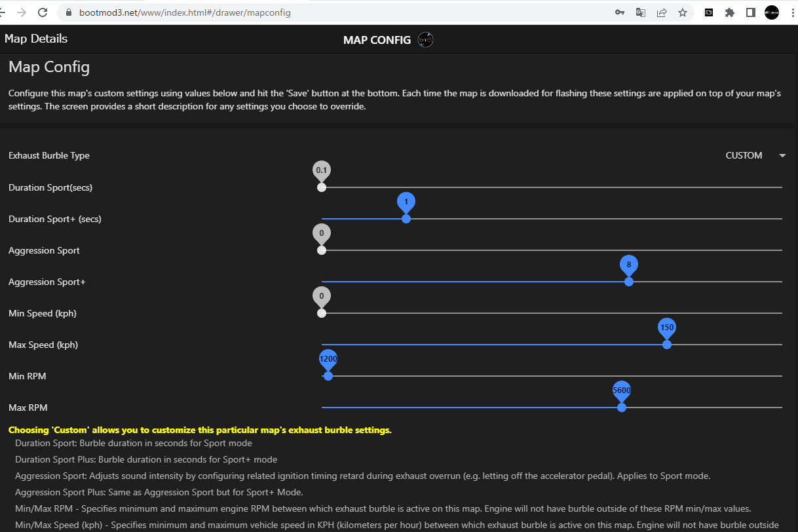Click the dark extension icon beside puzzle icon
Image resolution: width=798 pixels, height=532 pixels.
click(x=709, y=12)
